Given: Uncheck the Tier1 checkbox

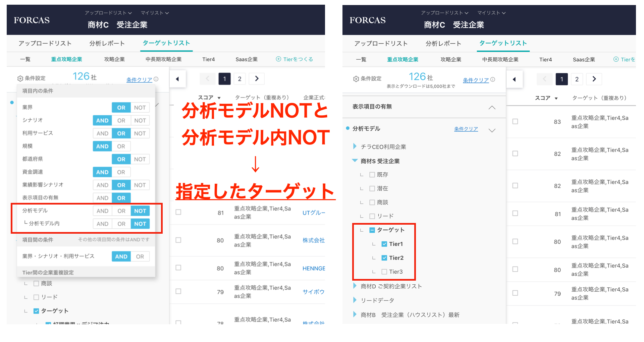Looking at the screenshot, I should [x=384, y=244].
